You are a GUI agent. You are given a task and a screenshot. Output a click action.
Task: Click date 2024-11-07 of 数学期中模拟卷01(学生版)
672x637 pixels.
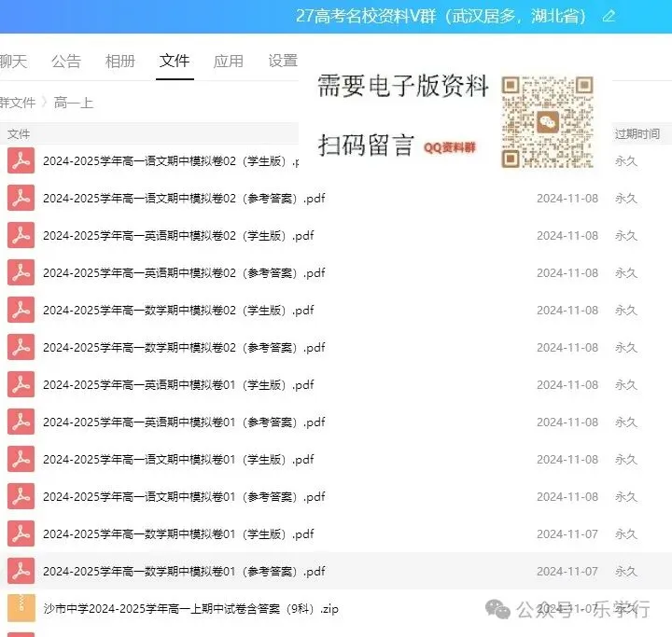click(567, 533)
